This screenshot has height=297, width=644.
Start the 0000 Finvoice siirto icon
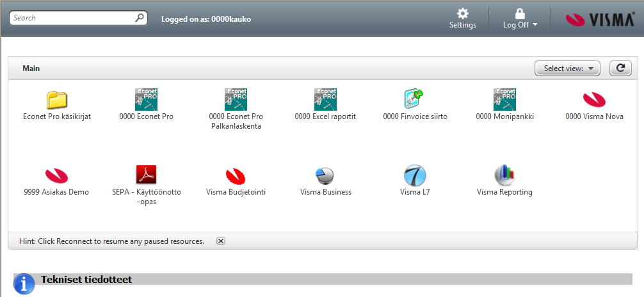[x=414, y=99]
